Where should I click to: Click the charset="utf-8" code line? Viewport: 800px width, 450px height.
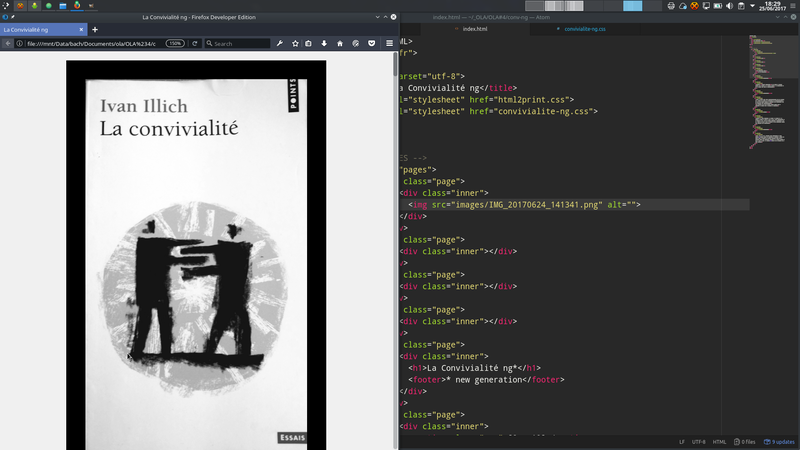click(432, 76)
